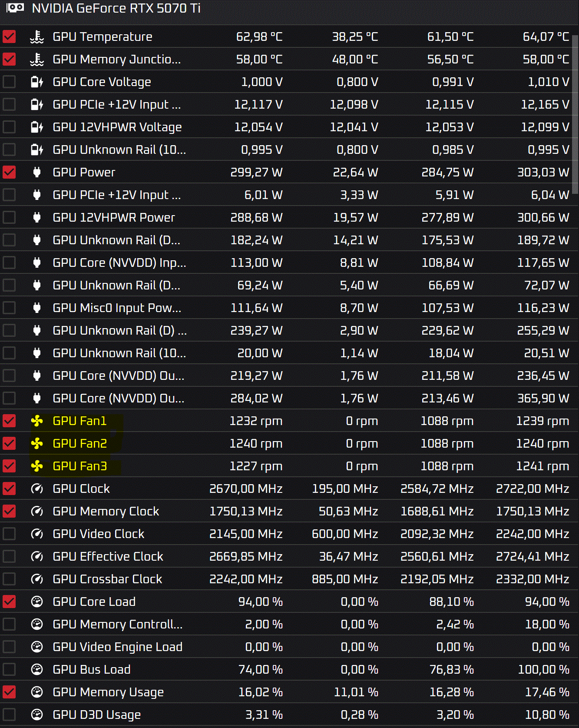Click the maximum value 365,90 W
The image size is (579, 728).
(x=543, y=398)
